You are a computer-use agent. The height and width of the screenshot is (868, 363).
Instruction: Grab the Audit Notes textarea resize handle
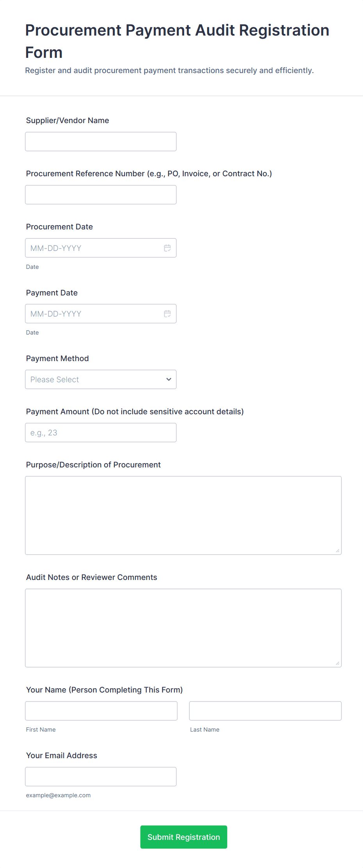point(337,663)
